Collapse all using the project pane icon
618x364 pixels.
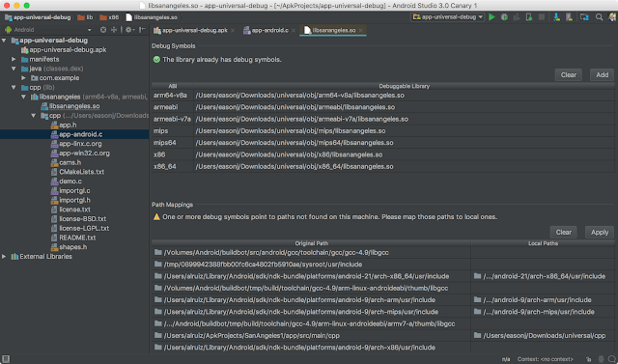(114, 30)
